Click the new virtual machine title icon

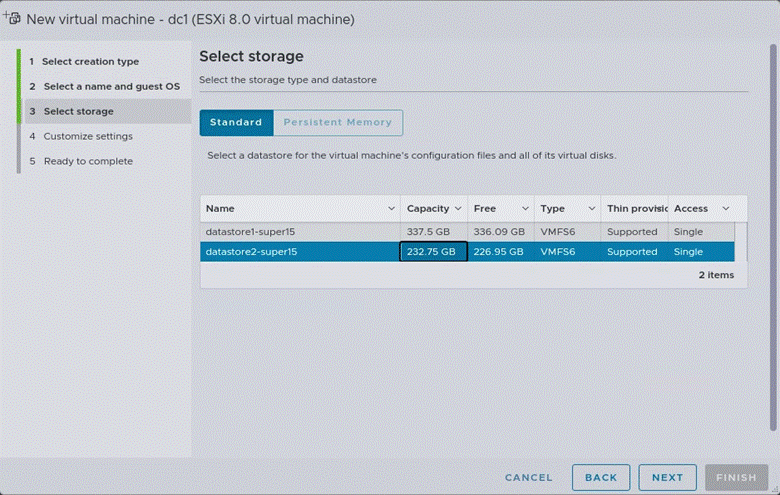(x=12, y=18)
